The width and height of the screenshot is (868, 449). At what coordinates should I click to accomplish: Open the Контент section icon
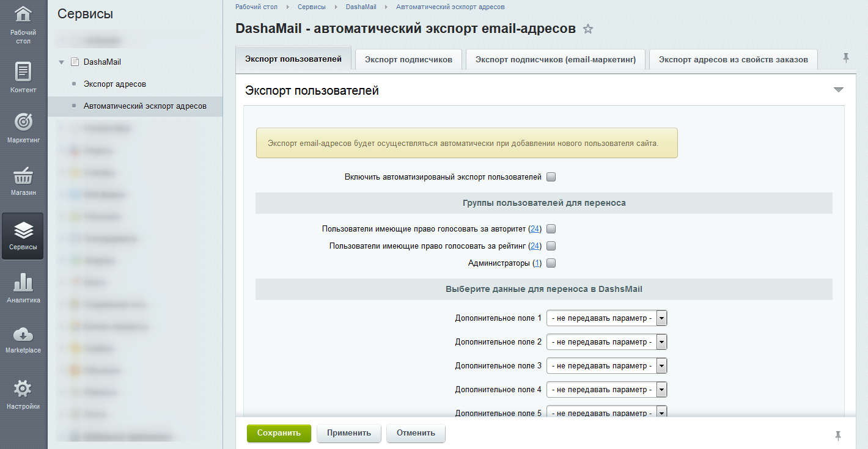[23, 72]
